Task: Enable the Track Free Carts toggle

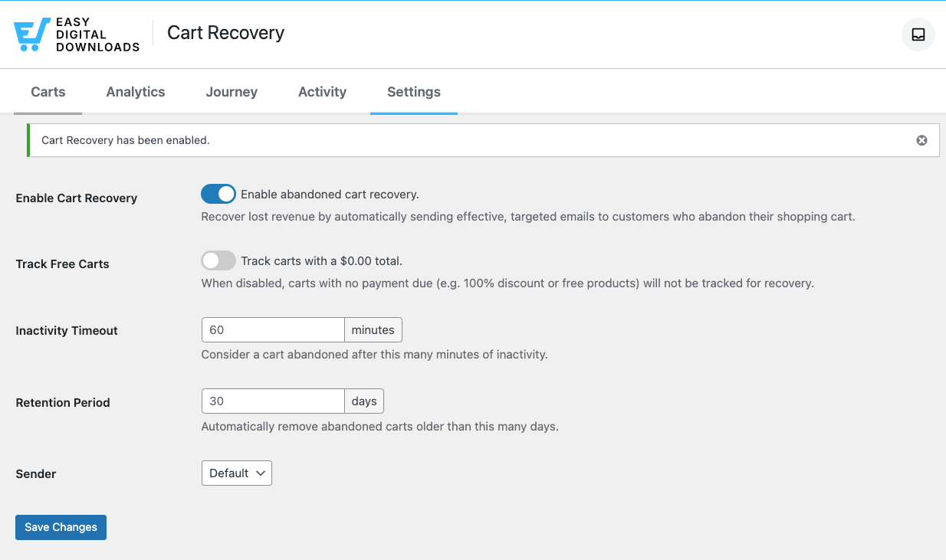Action: (218, 260)
